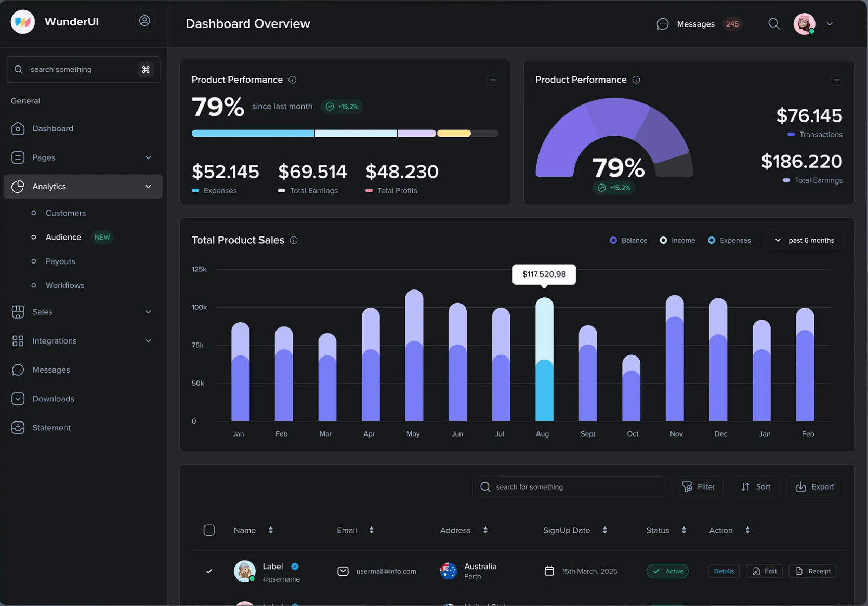The height and width of the screenshot is (606, 868).
Task: Open Payouts under Analytics
Action: click(60, 261)
